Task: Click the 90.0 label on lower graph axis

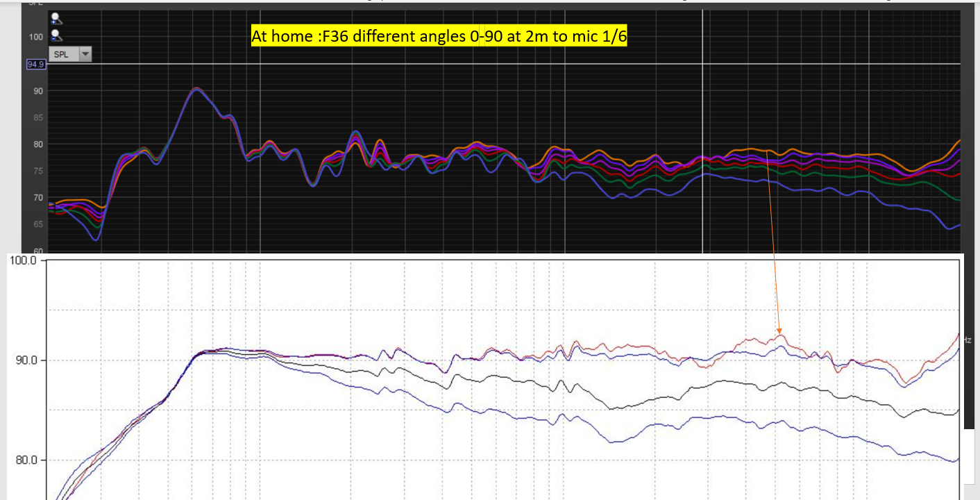Action: point(25,360)
